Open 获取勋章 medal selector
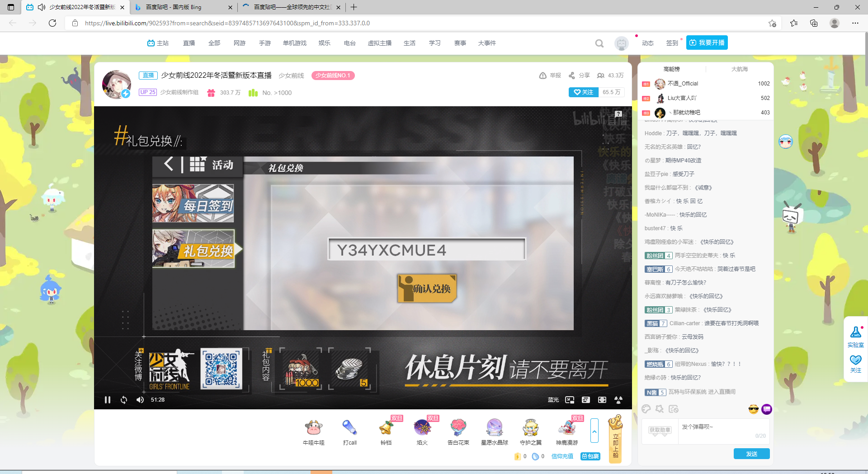 pos(660,430)
